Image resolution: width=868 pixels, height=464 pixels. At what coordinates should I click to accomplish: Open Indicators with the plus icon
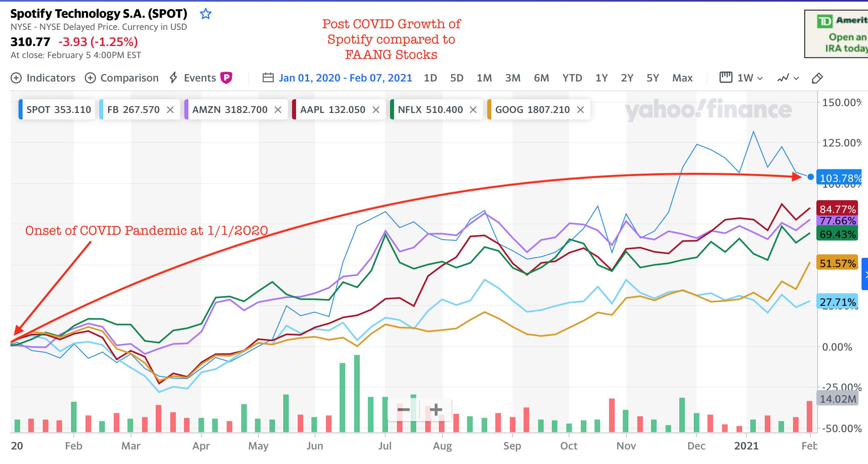click(x=16, y=78)
